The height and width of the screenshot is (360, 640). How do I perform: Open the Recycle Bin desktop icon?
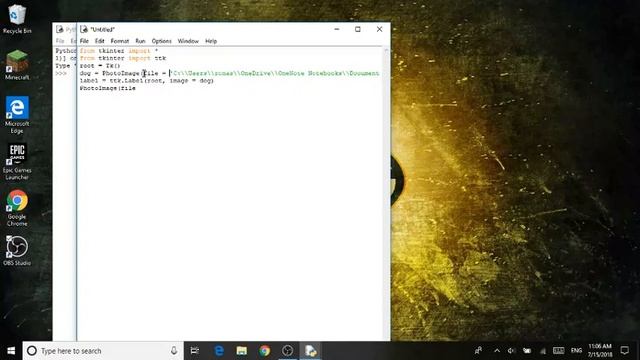click(16, 18)
